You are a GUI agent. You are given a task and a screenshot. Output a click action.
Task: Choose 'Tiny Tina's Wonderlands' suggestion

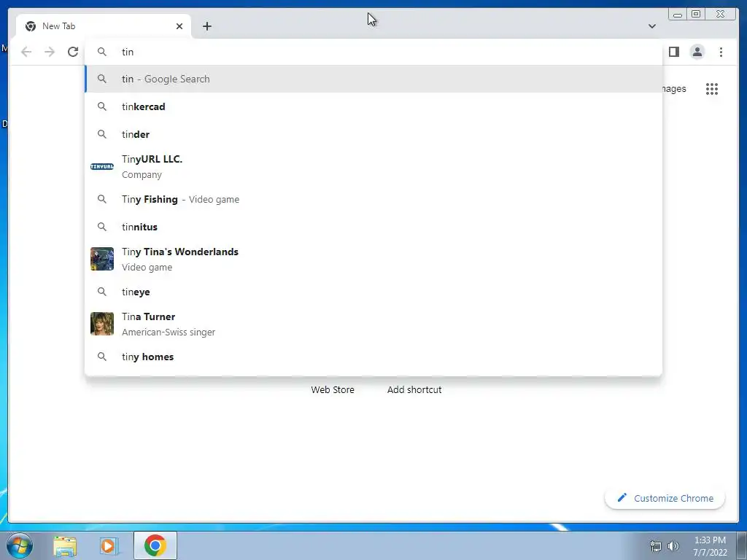coord(373,259)
